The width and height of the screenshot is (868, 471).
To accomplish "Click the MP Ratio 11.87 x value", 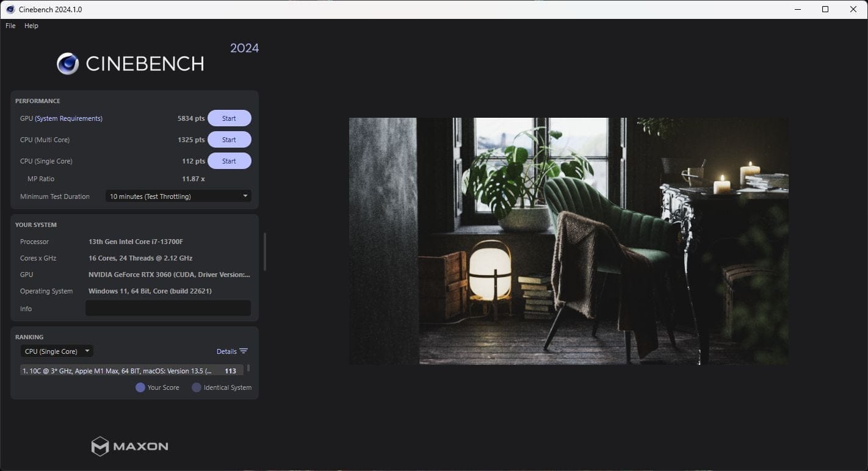I will (193, 179).
